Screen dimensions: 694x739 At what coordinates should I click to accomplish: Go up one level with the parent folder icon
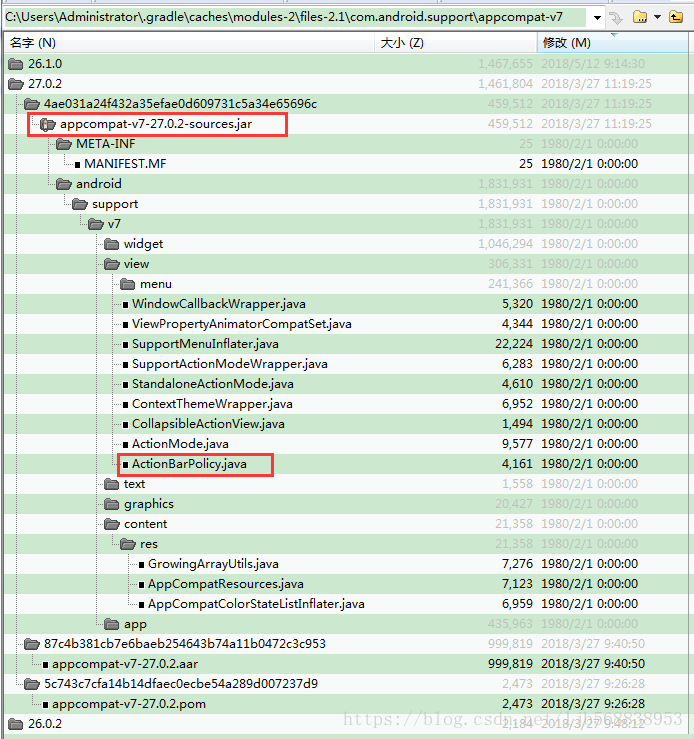pos(676,18)
